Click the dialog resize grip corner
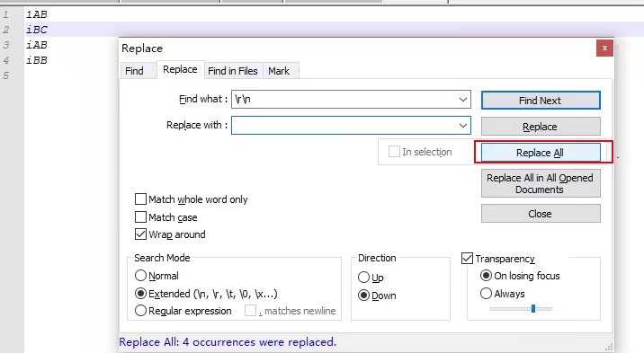Viewport: 644px width, 353px height. 609,347
